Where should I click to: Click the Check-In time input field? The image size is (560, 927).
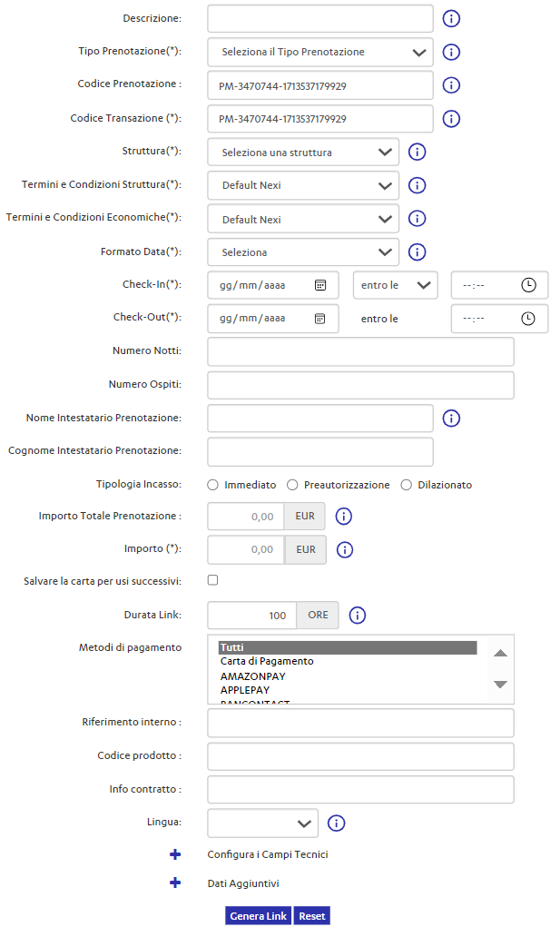point(500,286)
